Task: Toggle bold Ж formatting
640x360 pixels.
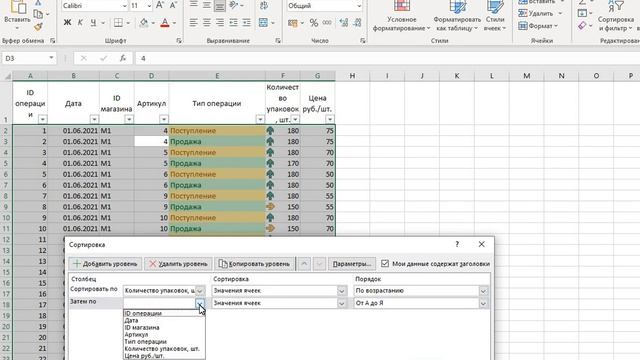Action: [x=67, y=23]
